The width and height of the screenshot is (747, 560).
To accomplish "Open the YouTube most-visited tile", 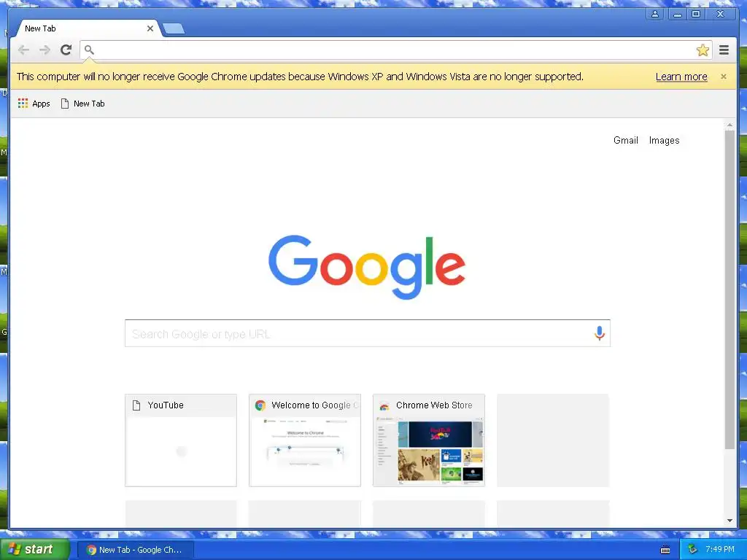I will coord(181,440).
